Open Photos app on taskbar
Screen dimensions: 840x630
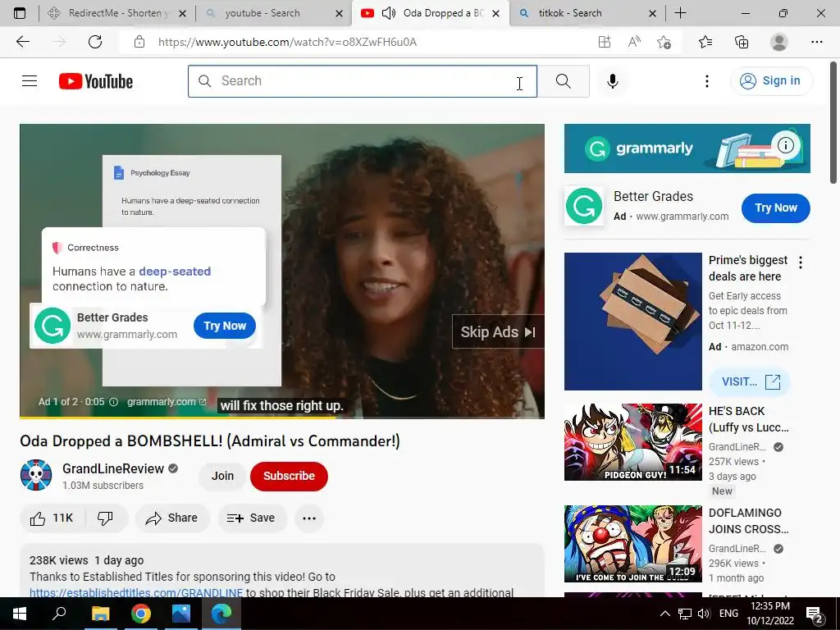coord(180,614)
